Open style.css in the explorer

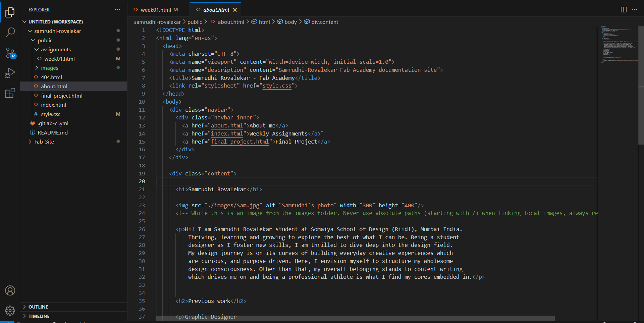pos(51,114)
